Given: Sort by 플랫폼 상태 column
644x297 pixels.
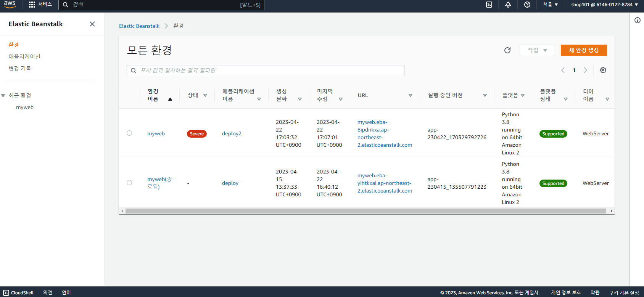Looking at the screenshot, I should 566,99.
